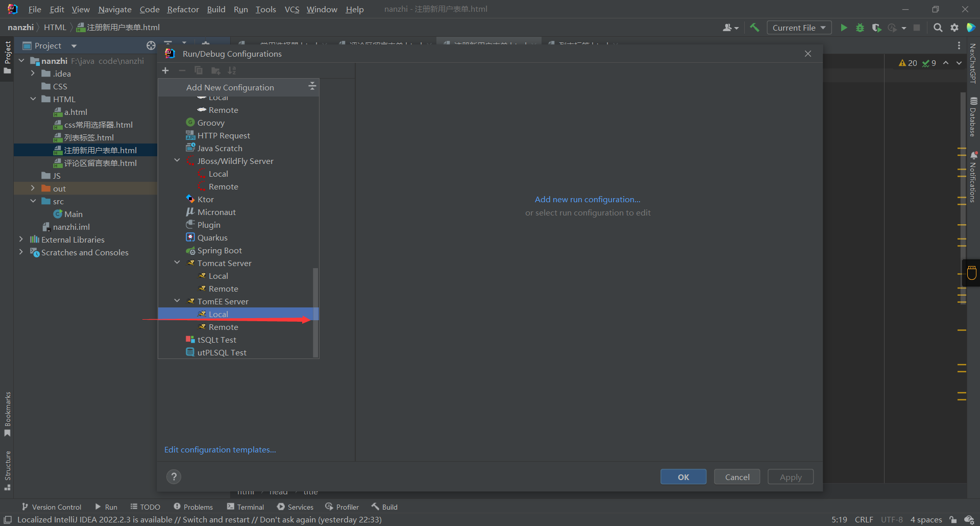980x526 pixels.
Task: Open the Current File run configuration dropdown
Action: tap(799, 28)
